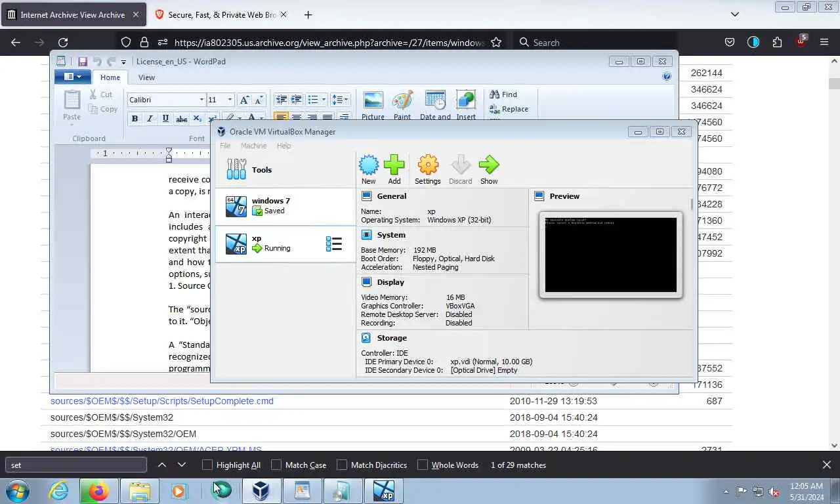This screenshot has height=504, width=840.
Task: Open the font size 11 dropdown
Action: (x=230, y=100)
